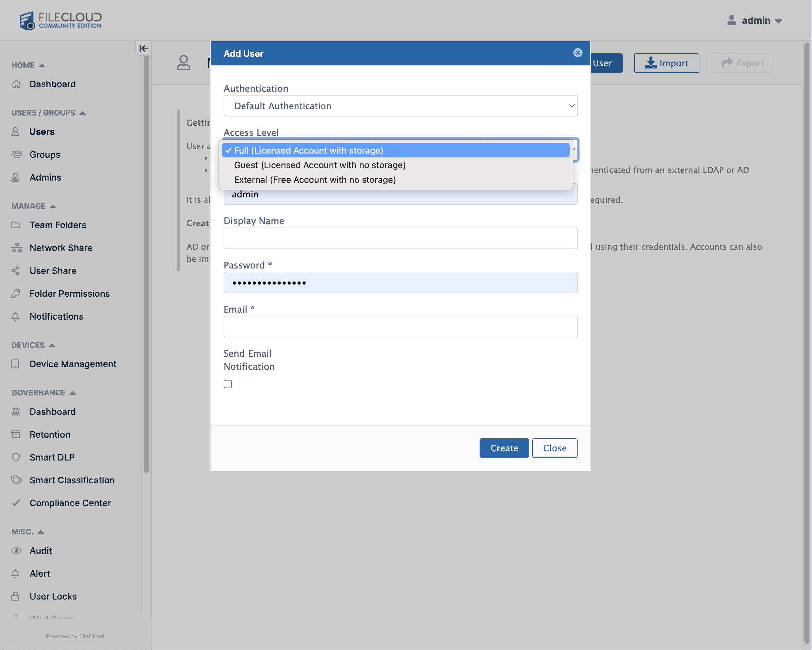Enable Send Email Notification checkbox
The image size is (812, 650).
(x=227, y=384)
